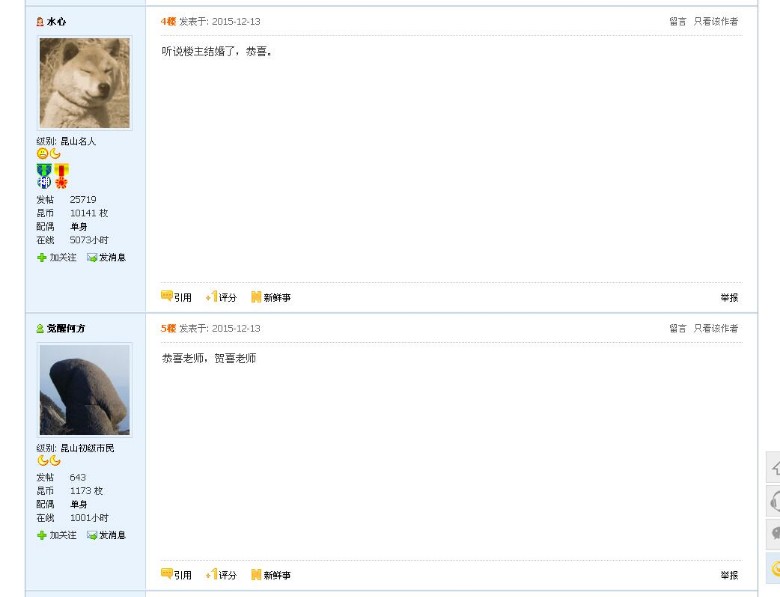Rate the 4th floor post with 评分
The width and height of the screenshot is (780, 597).
point(221,297)
